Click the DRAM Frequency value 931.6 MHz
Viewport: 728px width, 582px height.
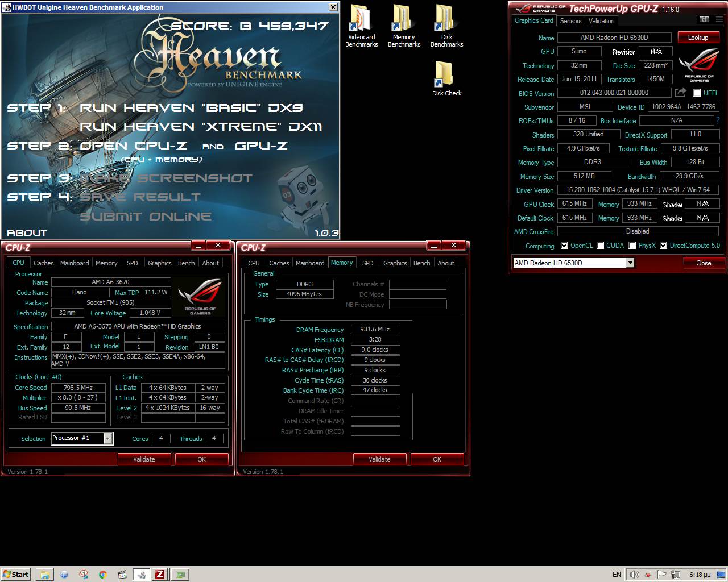click(375, 330)
